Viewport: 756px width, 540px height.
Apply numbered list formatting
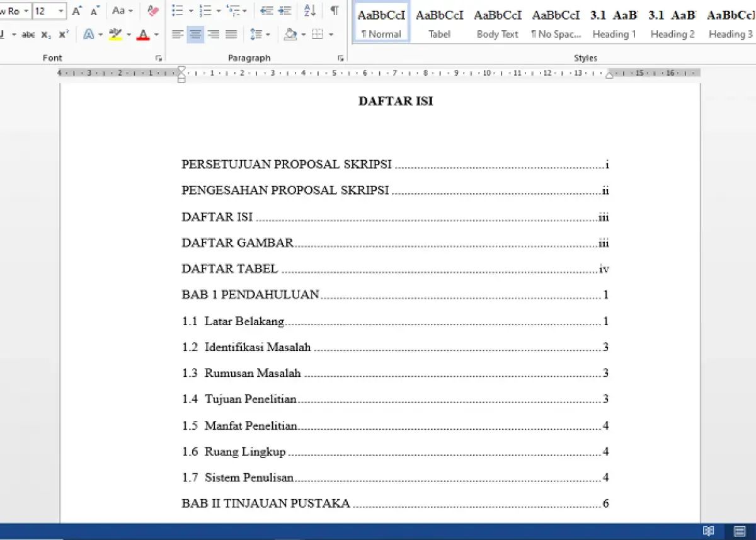(x=205, y=11)
